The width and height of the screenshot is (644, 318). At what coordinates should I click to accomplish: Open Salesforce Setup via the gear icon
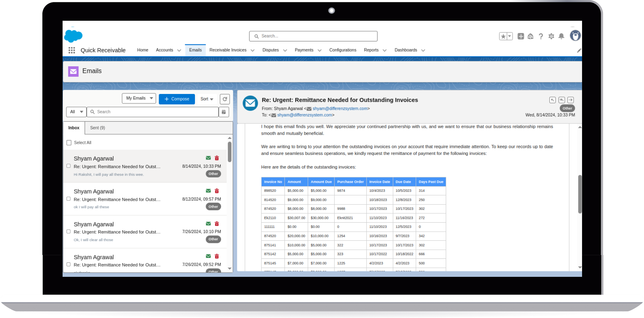coord(551,36)
